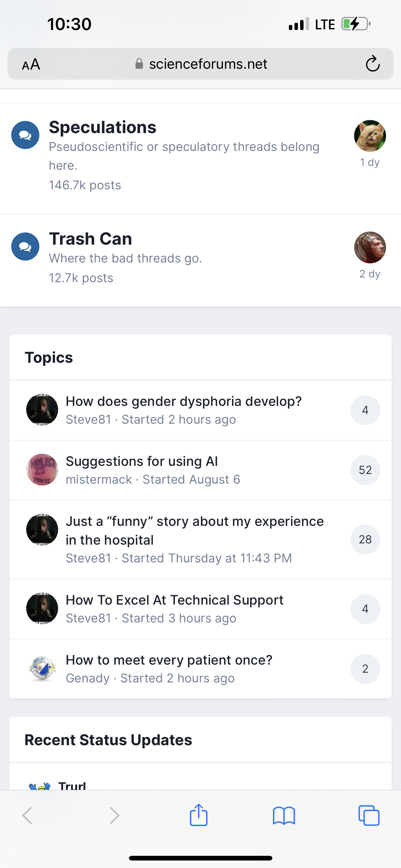Tap the Safari reload page icon
The image size is (401, 868).
click(x=372, y=64)
